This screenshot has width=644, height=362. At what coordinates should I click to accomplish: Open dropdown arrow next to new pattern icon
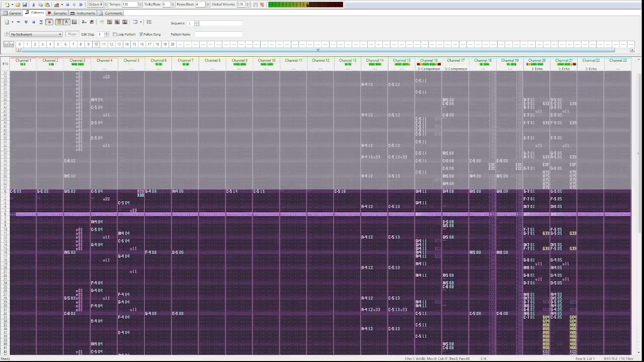click(12, 22)
